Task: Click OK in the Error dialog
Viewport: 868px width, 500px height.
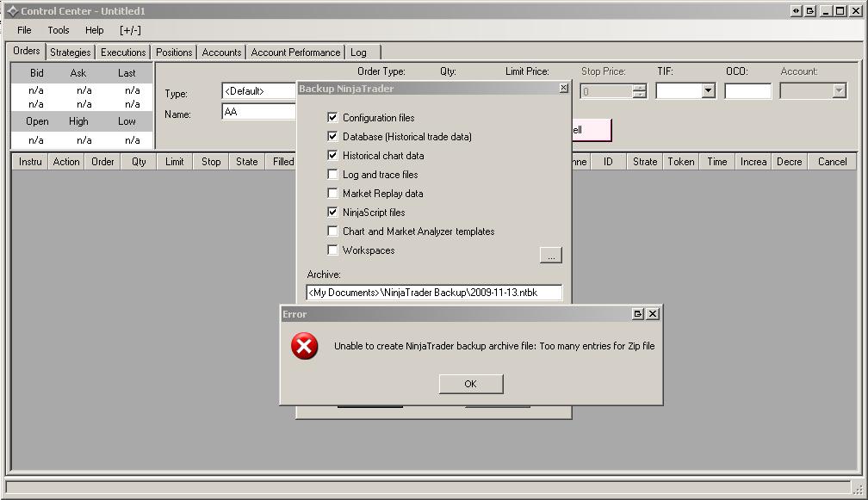Action: (x=470, y=384)
